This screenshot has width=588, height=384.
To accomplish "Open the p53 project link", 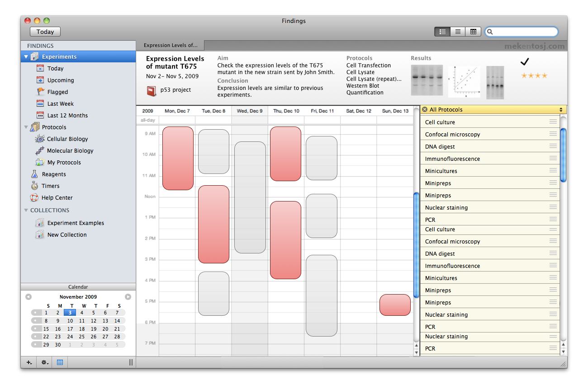I will 175,90.
